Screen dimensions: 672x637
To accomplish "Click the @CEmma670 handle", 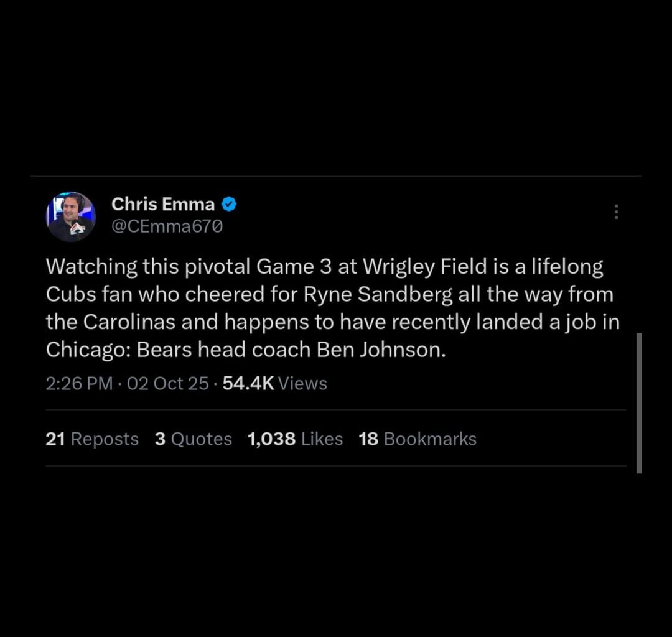I will (166, 226).
